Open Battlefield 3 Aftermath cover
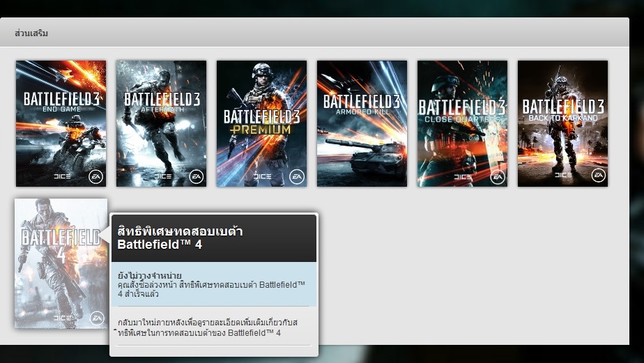This screenshot has width=644, height=363. click(162, 123)
